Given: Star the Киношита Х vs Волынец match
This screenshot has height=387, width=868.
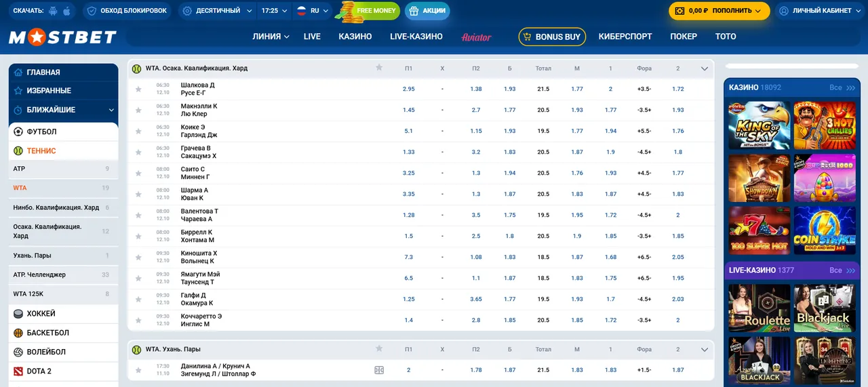Looking at the screenshot, I should tap(138, 257).
